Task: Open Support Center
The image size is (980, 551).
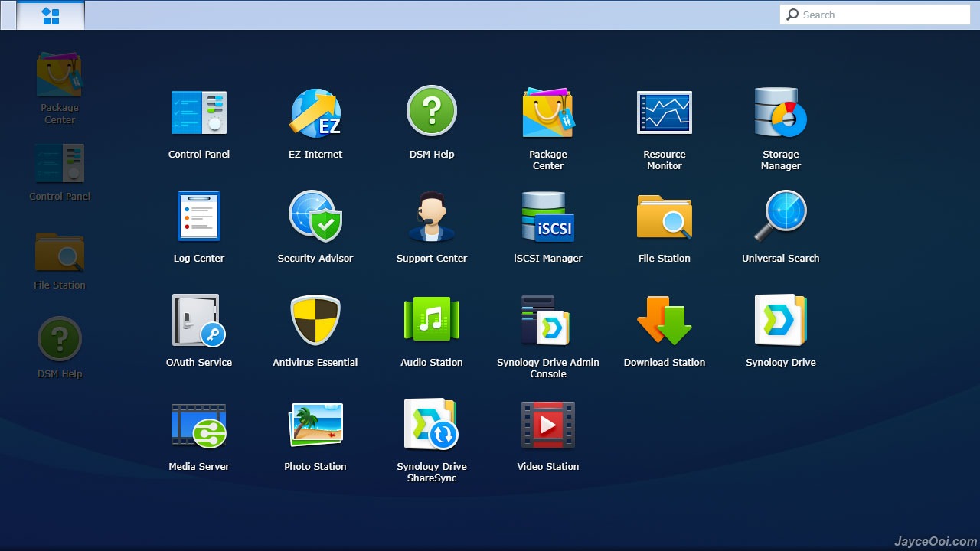Action: [x=432, y=217]
